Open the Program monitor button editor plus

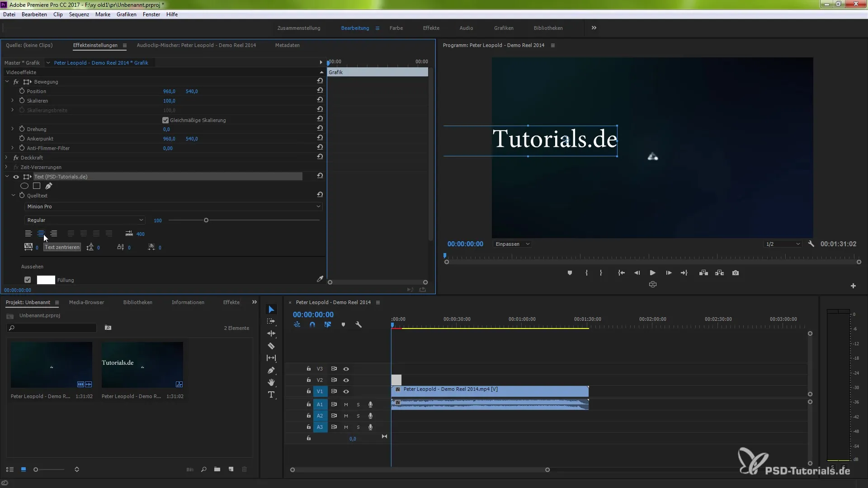[x=853, y=286]
